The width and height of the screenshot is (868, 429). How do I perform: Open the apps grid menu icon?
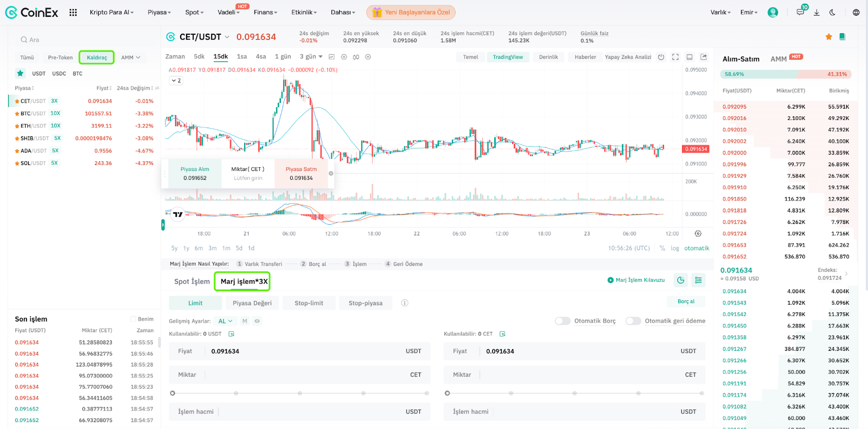(x=73, y=12)
